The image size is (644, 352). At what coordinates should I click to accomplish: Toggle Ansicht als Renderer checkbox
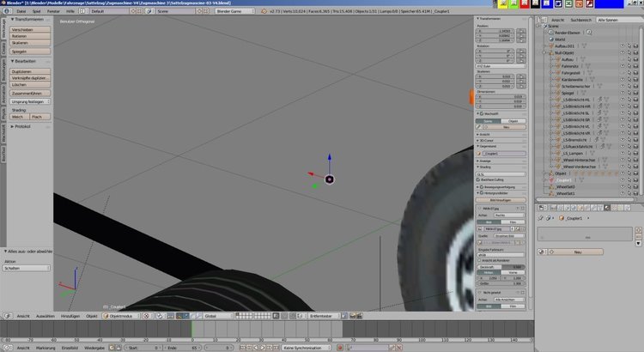pos(479,260)
